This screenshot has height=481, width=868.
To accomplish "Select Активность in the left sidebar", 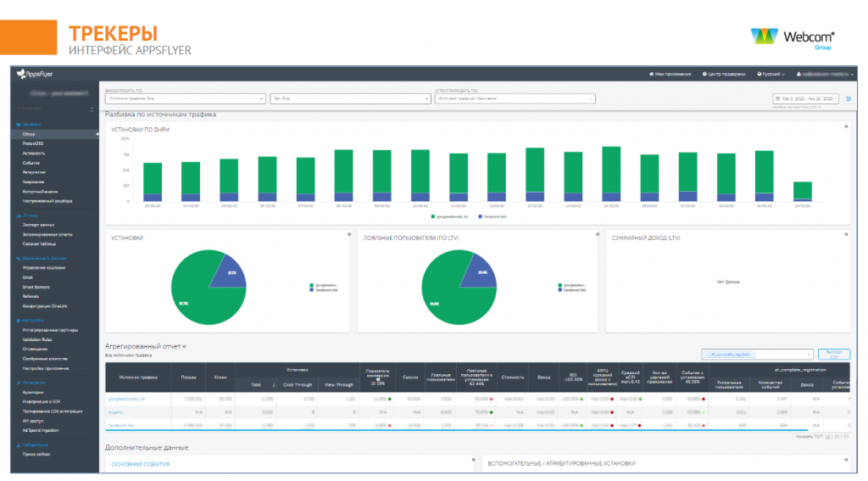I will [x=34, y=153].
